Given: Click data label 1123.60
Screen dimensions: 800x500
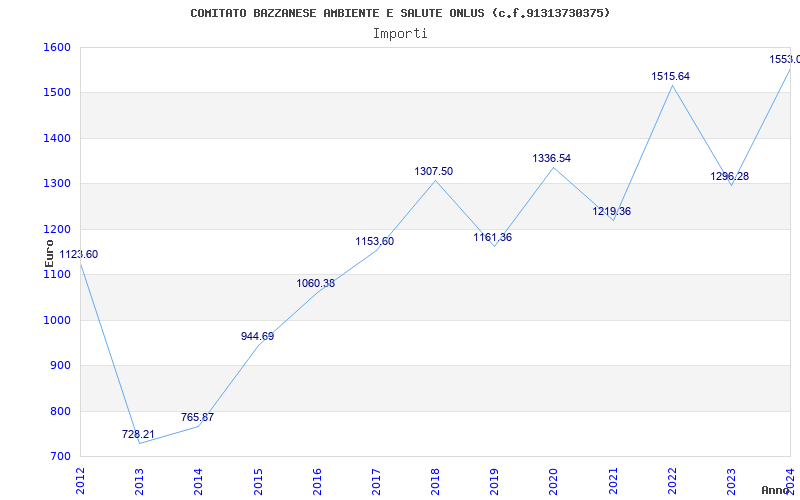Looking at the screenshot, I should pyautogui.click(x=79, y=255).
